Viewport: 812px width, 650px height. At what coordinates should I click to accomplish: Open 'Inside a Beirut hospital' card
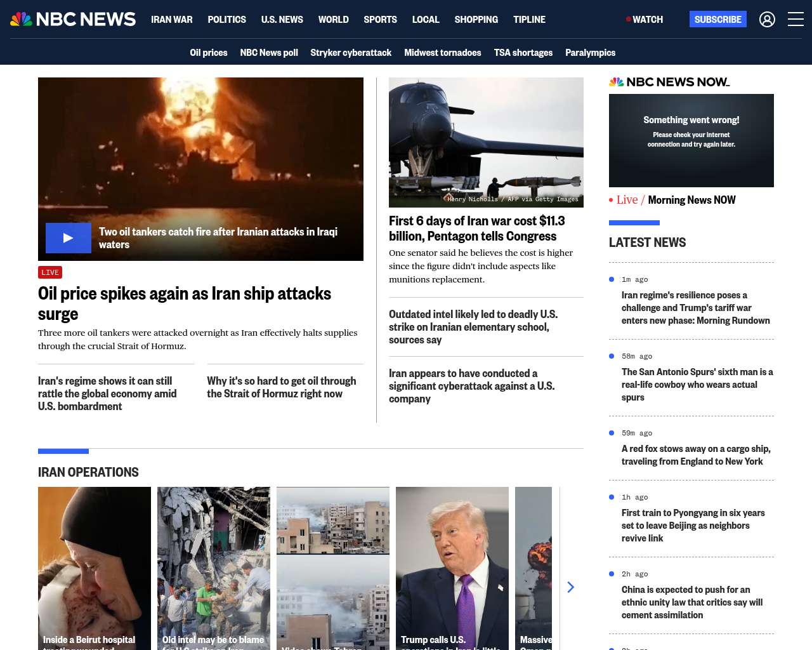pos(95,568)
